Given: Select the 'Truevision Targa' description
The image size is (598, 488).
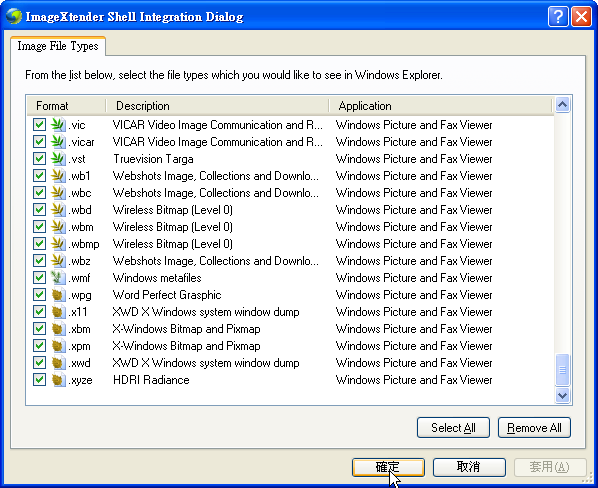Looking at the screenshot, I should click(x=153, y=159).
